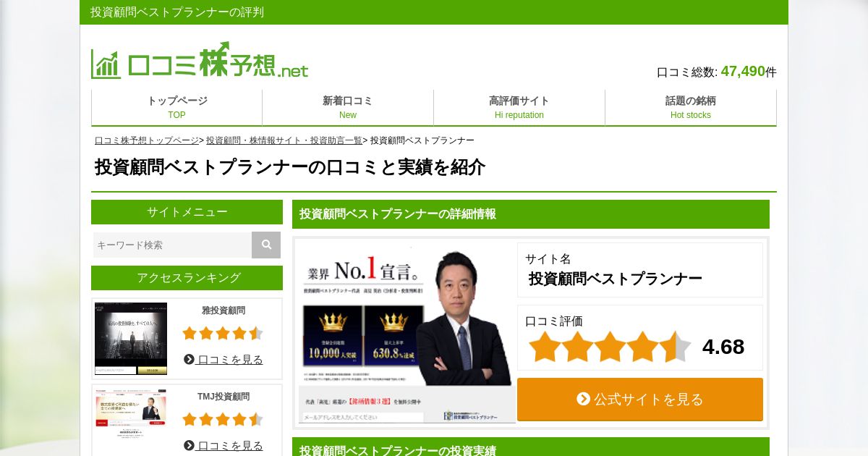The image size is (868, 456).
Task: Click the magnifier search button
Action: pos(266,245)
